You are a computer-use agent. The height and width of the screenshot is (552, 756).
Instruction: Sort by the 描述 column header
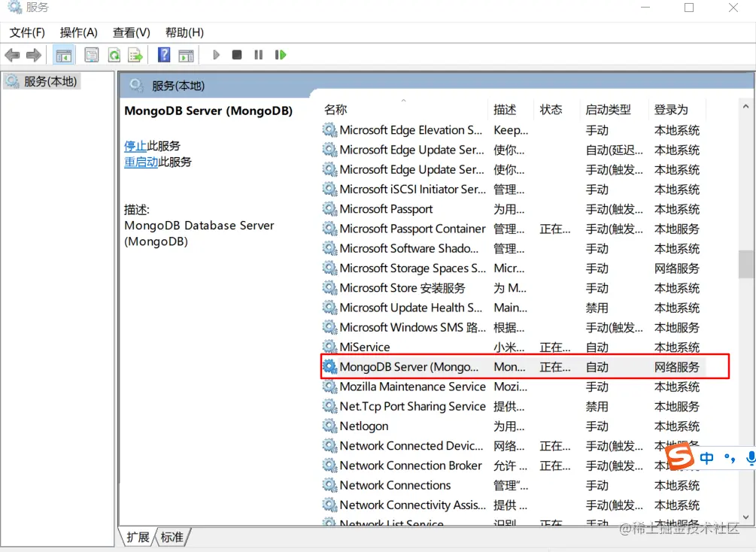click(x=505, y=110)
